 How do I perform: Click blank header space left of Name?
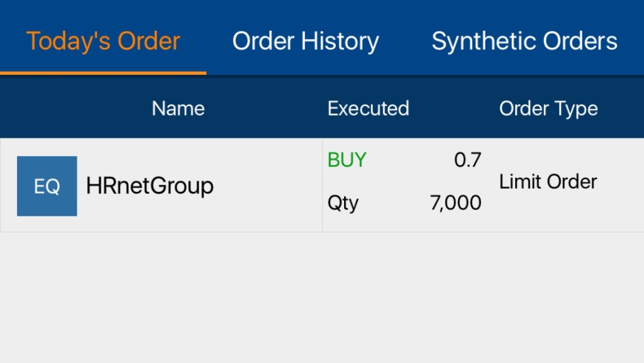tap(69, 108)
